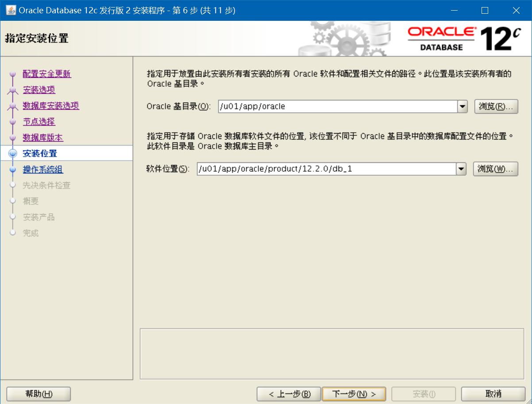Click the disabled 安装(I) button
The width and height of the screenshot is (532, 404).
click(424, 394)
